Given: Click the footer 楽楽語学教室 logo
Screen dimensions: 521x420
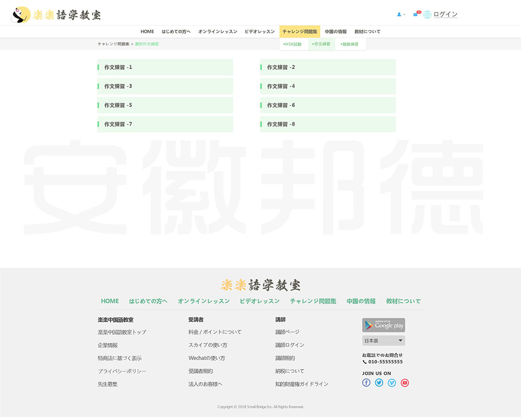Looking at the screenshot, I should click(x=260, y=285).
